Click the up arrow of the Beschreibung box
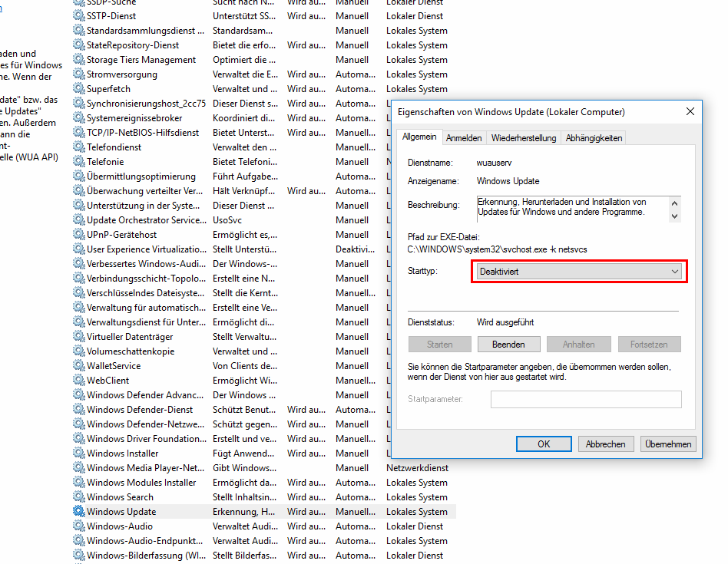 click(674, 203)
